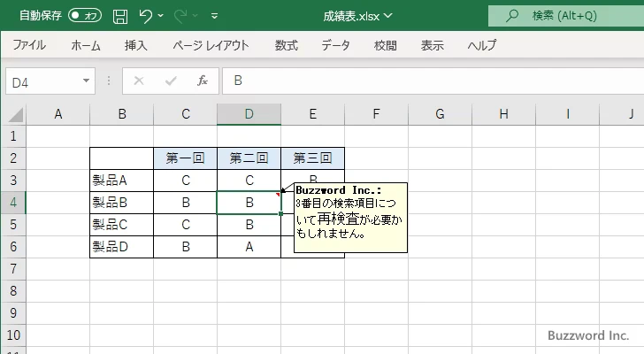Select row 10 header
The height and width of the screenshot is (354, 644).
click(13, 335)
